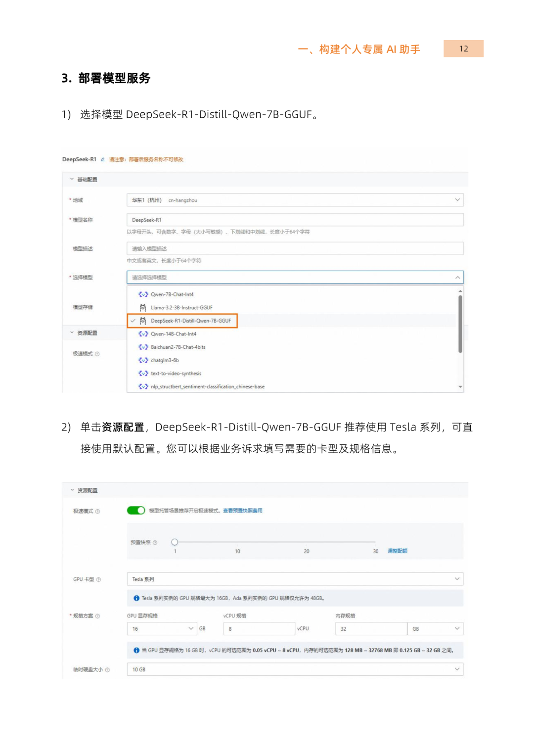Click the Llama-3.2-3B-Instruct-GGUF llama icon

(x=143, y=308)
